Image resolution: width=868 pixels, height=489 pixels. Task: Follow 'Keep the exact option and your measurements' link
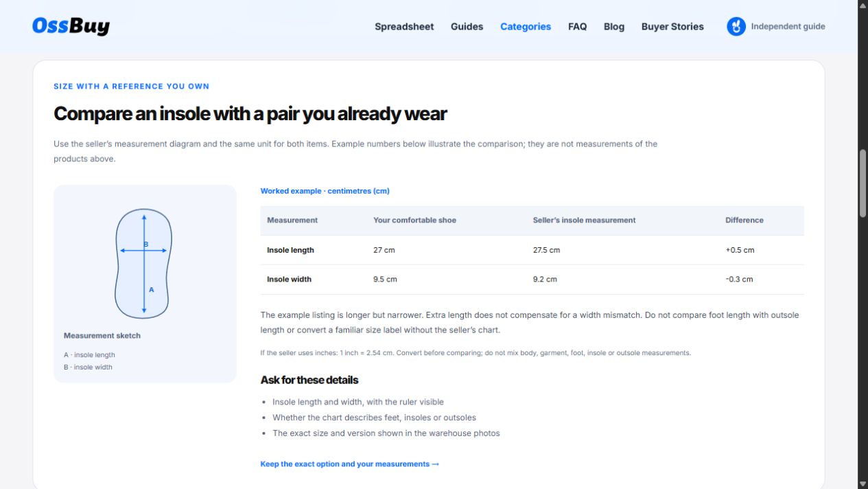[350, 464]
